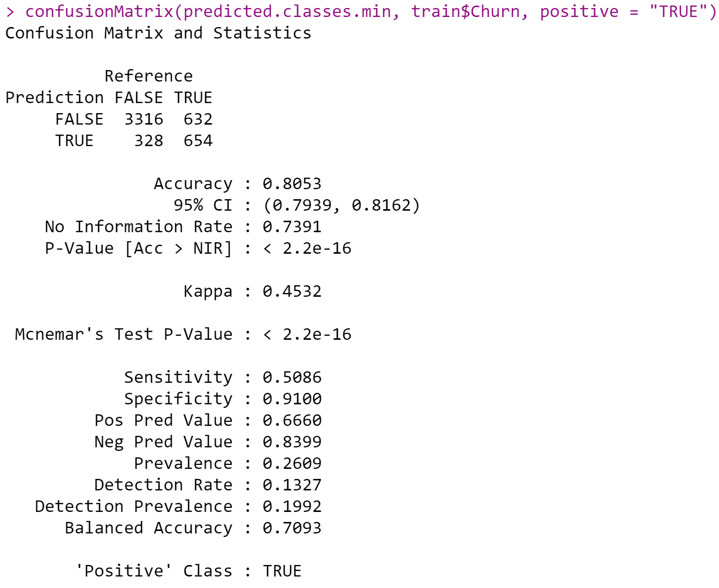Image resolution: width=719 pixels, height=588 pixels.
Task: Click the Kappa value 0.4532
Action: 292,291
